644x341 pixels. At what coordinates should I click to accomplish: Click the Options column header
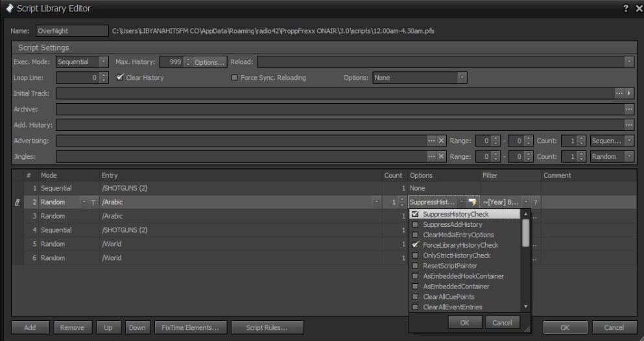click(x=444, y=175)
